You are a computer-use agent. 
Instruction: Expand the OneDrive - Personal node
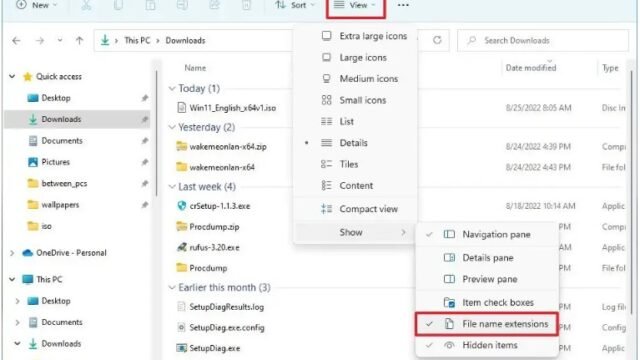pos(12,253)
